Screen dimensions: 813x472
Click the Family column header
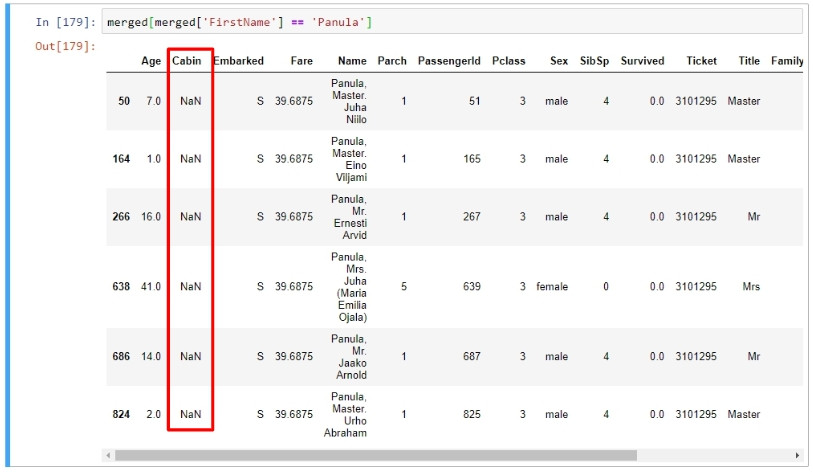pos(787,61)
